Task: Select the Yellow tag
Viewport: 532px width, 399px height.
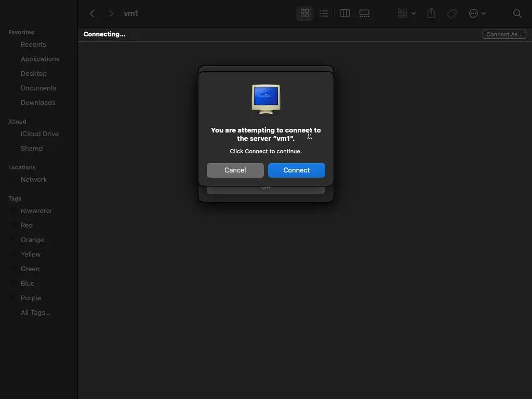Action: point(31,255)
